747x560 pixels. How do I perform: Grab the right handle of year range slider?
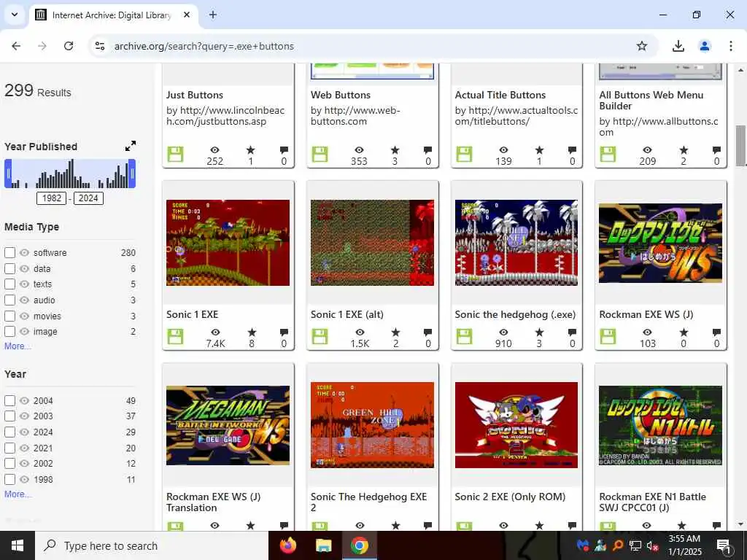[x=132, y=174]
